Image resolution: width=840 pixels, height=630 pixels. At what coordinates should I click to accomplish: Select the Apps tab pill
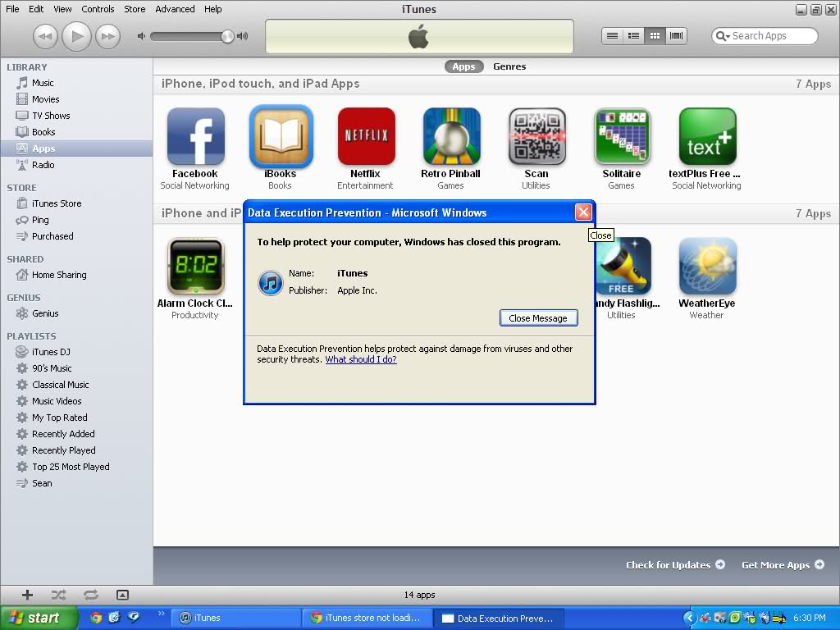point(464,66)
